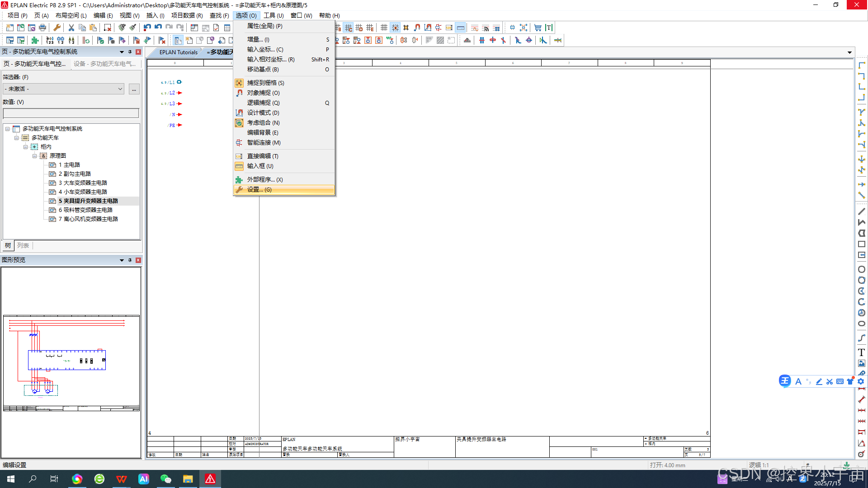Click the green add-on puzzle piece toolbar icon
The image size is (868, 488).
(x=35, y=41)
